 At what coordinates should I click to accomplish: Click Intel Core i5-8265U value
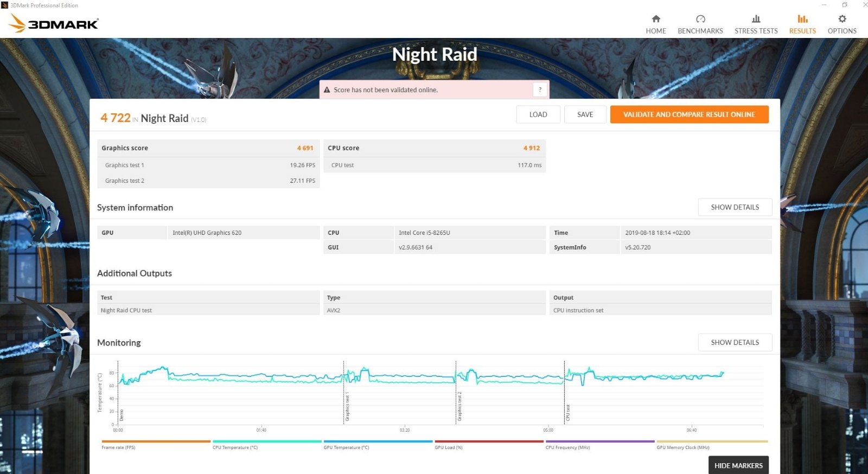point(424,233)
